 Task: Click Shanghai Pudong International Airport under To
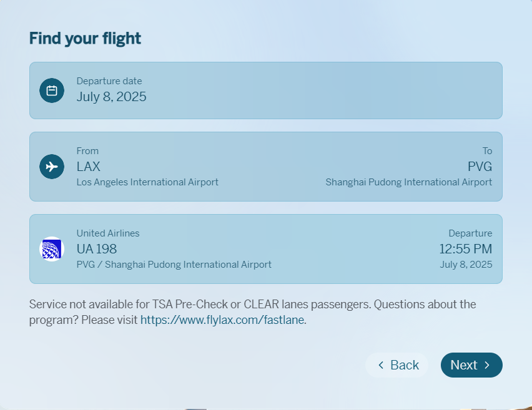(408, 182)
